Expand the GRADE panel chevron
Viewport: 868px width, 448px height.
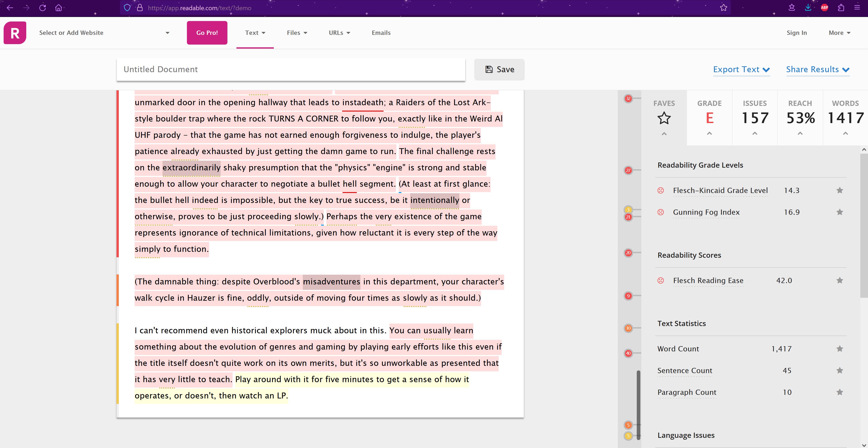click(709, 134)
